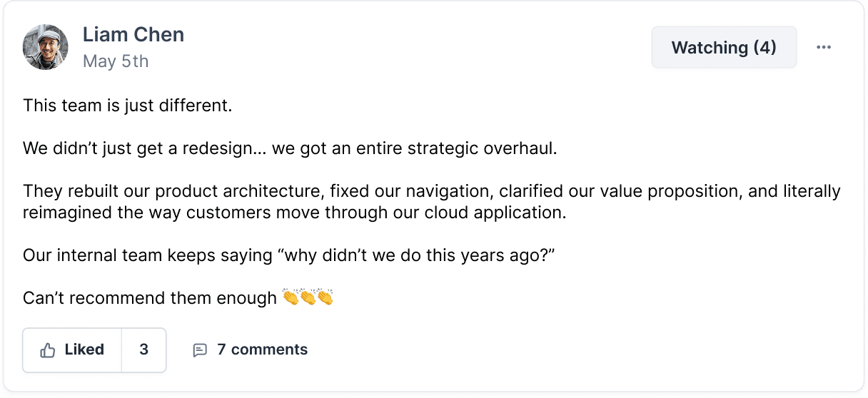Toggle the Watching (4) button
This screenshot has height=398, width=868.
(x=723, y=48)
